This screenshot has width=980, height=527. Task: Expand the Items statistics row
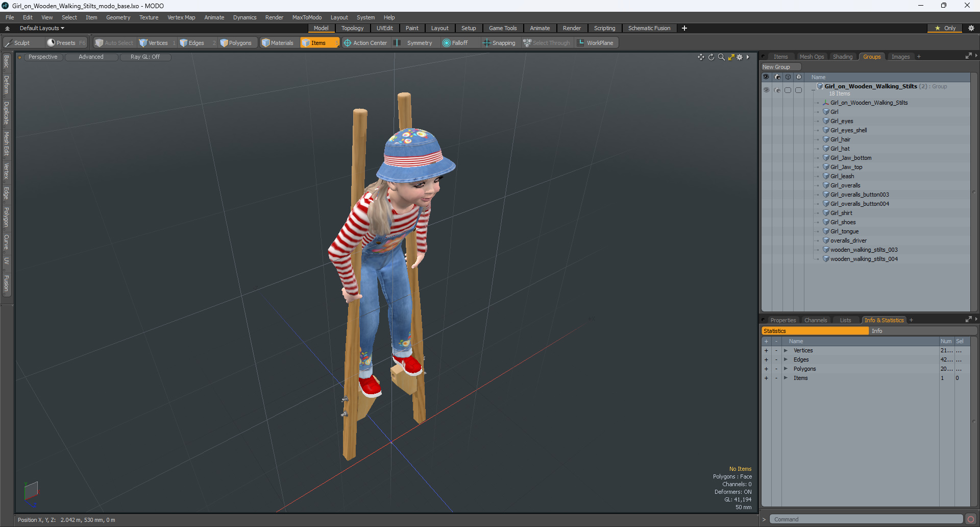[786, 378]
